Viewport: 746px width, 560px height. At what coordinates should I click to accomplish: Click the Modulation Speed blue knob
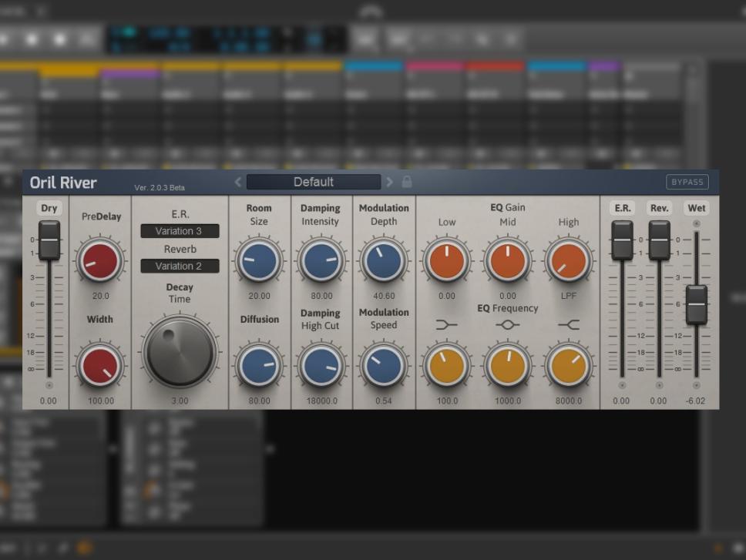point(383,366)
